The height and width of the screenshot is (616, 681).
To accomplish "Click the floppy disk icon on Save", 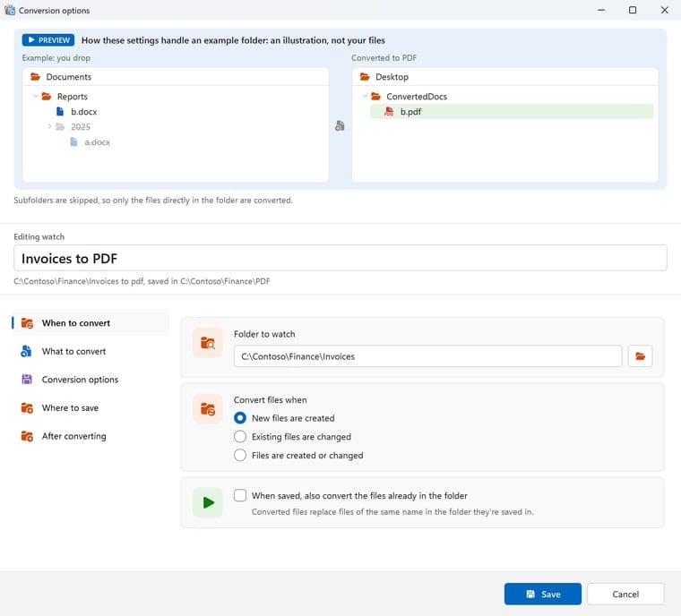I will [530, 594].
